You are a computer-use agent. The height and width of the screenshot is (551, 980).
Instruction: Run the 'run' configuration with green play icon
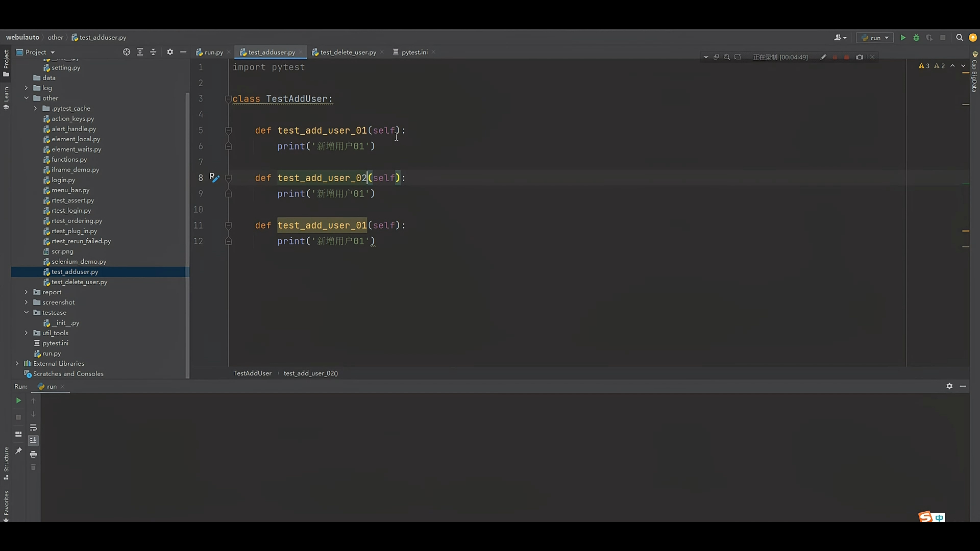(x=903, y=38)
